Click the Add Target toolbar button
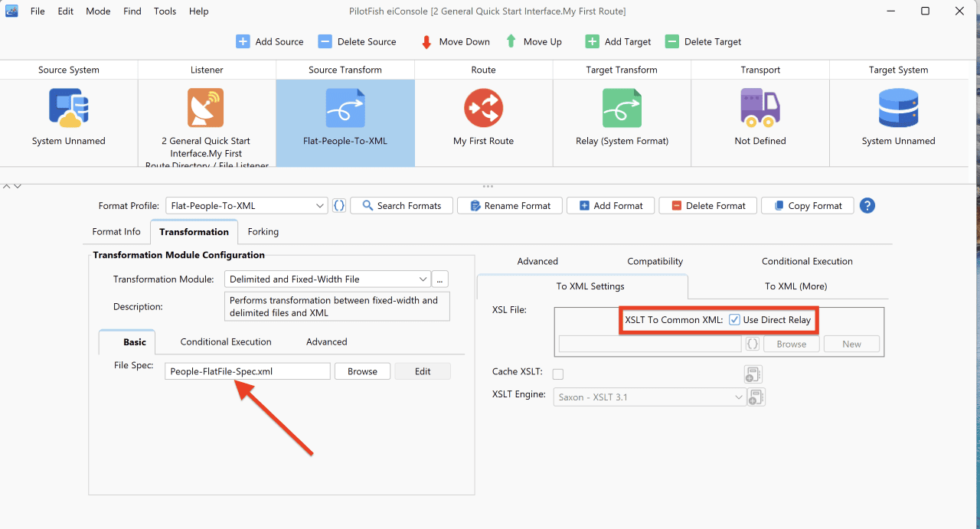 tap(618, 42)
